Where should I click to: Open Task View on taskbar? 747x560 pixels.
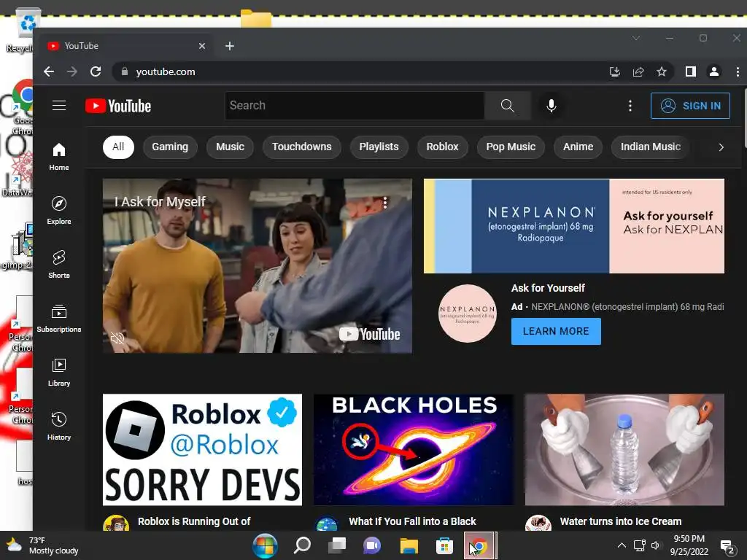pyautogui.click(x=337, y=545)
